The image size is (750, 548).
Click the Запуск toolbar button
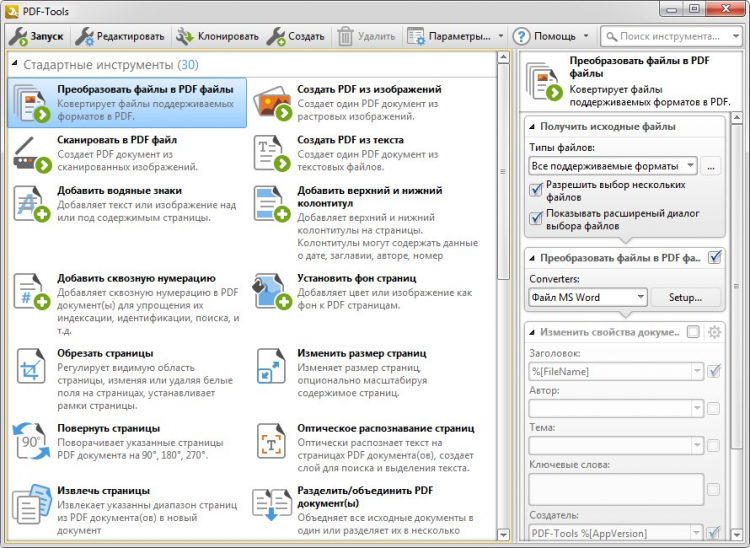coord(37,36)
